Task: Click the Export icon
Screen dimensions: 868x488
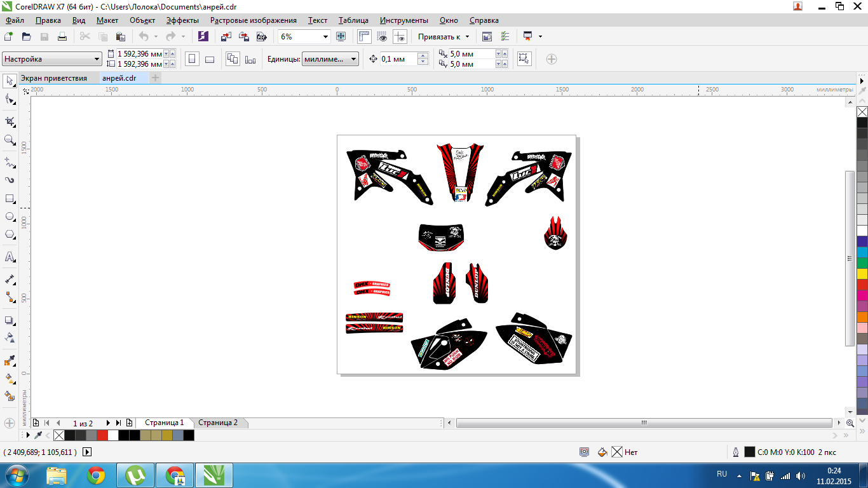Action: (x=243, y=36)
